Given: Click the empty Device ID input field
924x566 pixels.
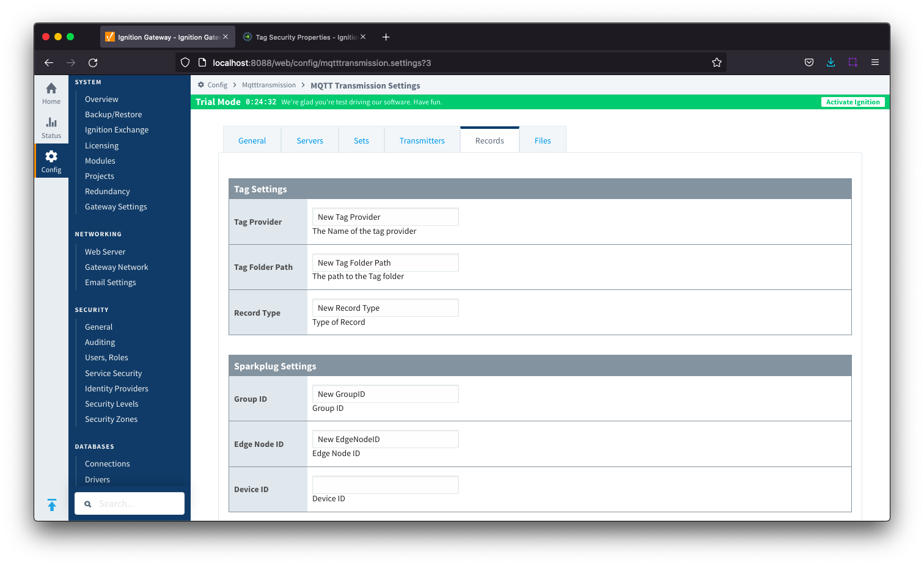Looking at the screenshot, I should [385, 485].
